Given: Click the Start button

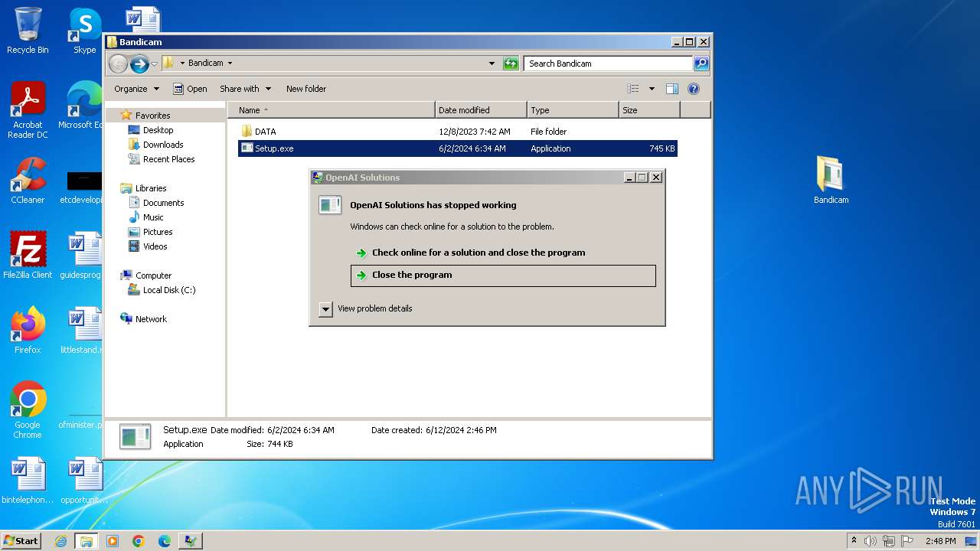Looking at the screenshot, I should [21, 541].
